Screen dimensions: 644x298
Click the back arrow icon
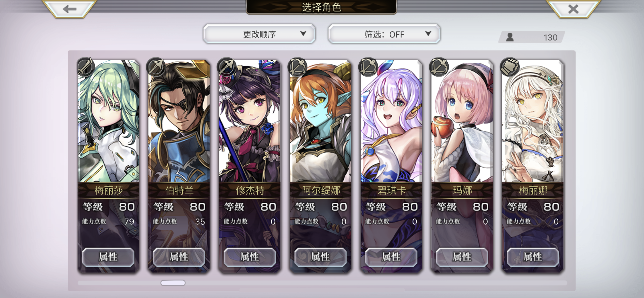(x=69, y=9)
